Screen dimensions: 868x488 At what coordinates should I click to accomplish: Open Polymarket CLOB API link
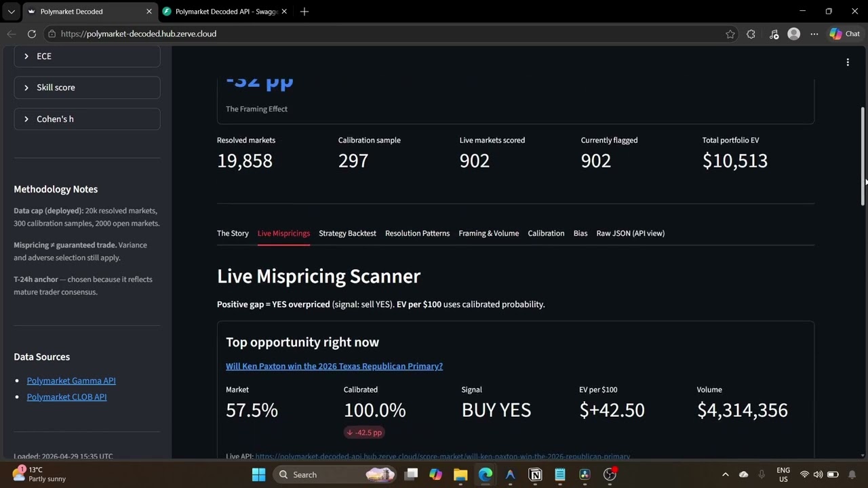pos(66,396)
